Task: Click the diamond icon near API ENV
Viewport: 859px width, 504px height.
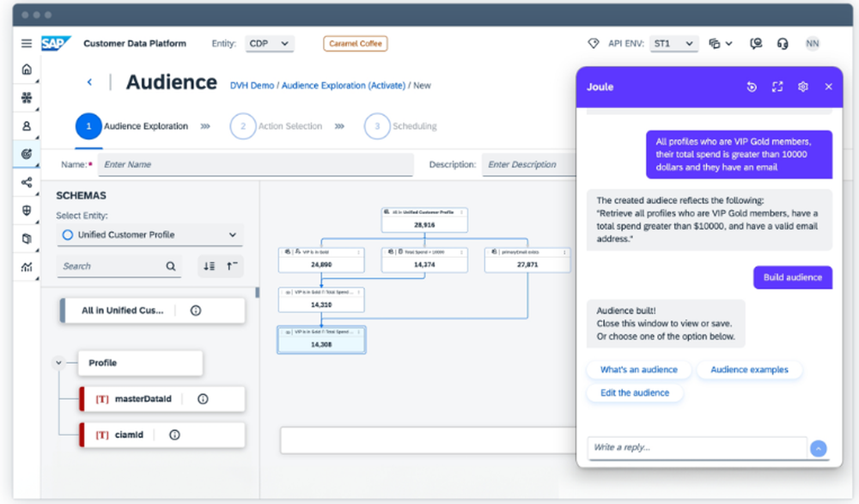Action: (594, 43)
